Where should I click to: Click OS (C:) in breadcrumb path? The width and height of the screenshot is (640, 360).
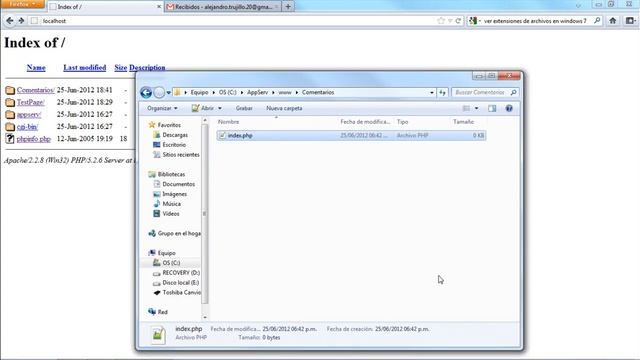[x=227, y=93]
